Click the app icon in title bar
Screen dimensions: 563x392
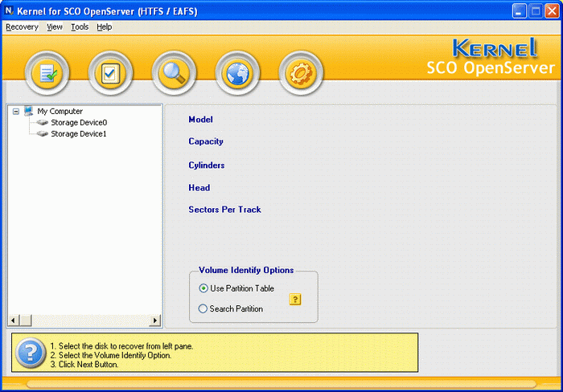(x=9, y=10)
